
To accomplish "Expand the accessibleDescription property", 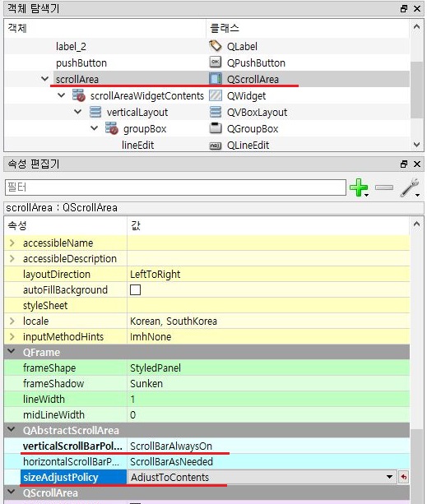I will click(x=12, y=258).
